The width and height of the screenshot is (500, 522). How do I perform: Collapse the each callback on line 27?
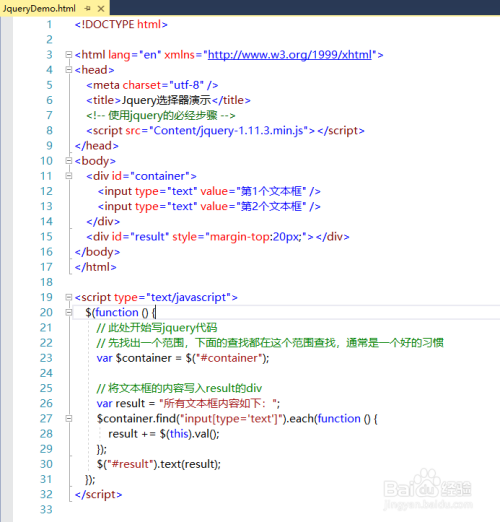click(x=69, y=418)
